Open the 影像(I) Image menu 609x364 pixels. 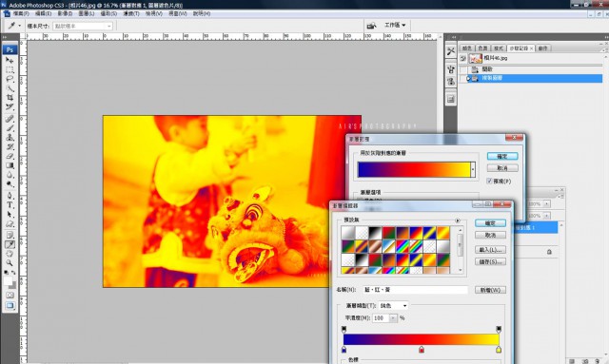click(x=65, y=13)
